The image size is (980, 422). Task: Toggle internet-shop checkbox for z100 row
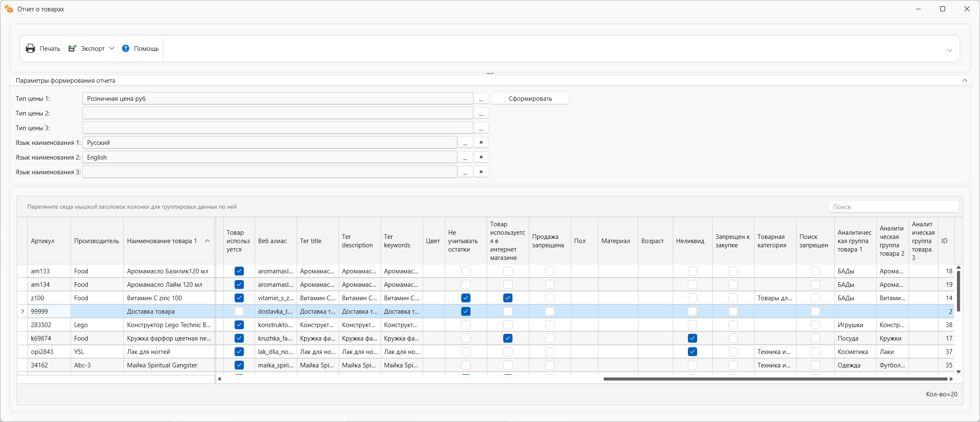coord(508,298)
